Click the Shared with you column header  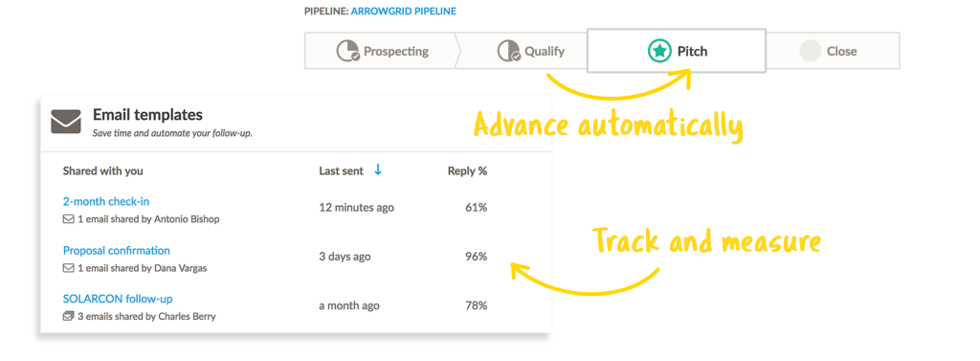click(103, 170)
